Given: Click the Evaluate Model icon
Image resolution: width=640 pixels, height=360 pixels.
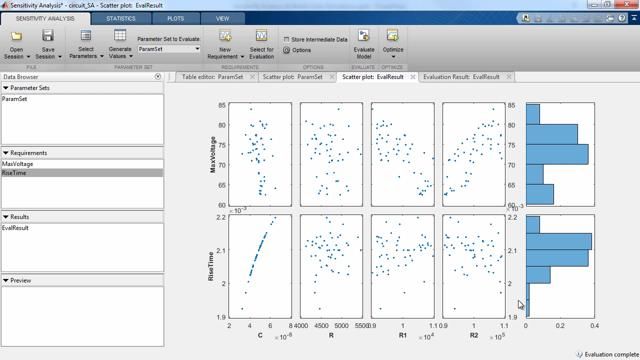Looking at the screenshot, I should click(364, 36).
